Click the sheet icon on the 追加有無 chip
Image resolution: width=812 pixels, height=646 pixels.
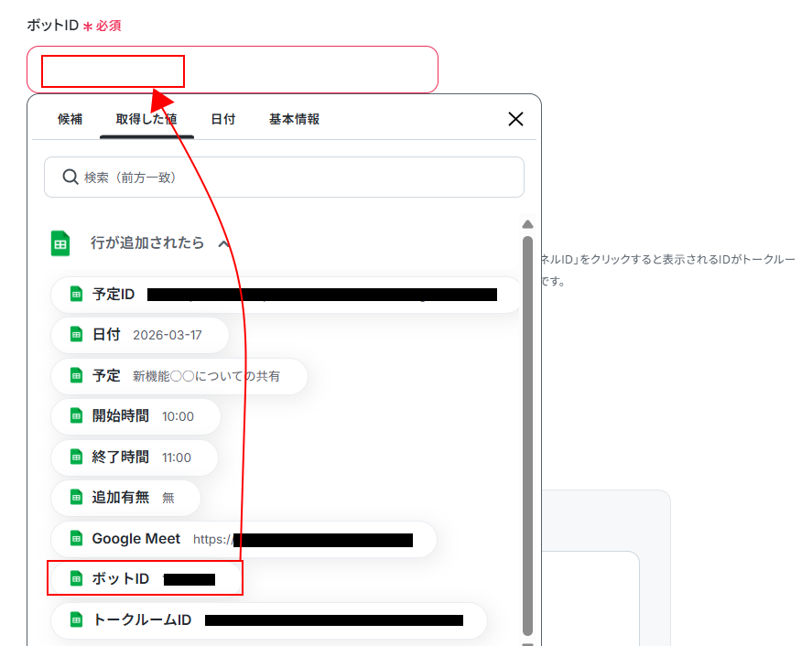(76, 498)
